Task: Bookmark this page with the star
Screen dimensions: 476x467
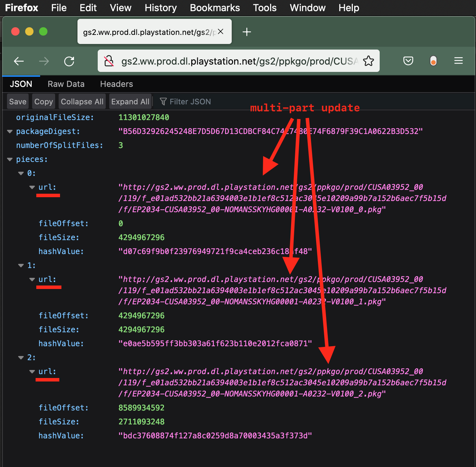Action: coord(369,61)
